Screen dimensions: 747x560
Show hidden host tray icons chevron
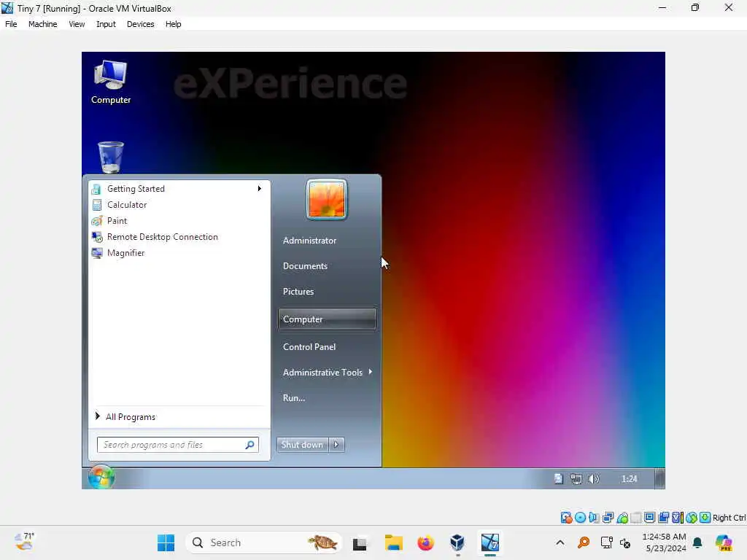coord(560,542)
